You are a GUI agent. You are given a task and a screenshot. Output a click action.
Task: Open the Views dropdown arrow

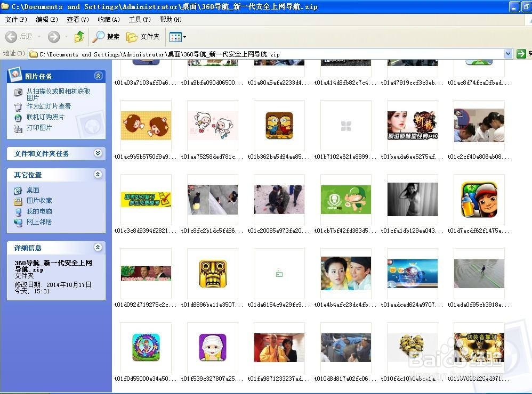[184, 37]
